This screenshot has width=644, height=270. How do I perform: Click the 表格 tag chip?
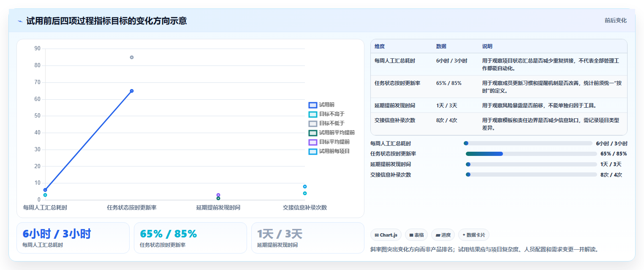[x=416, y=235]
